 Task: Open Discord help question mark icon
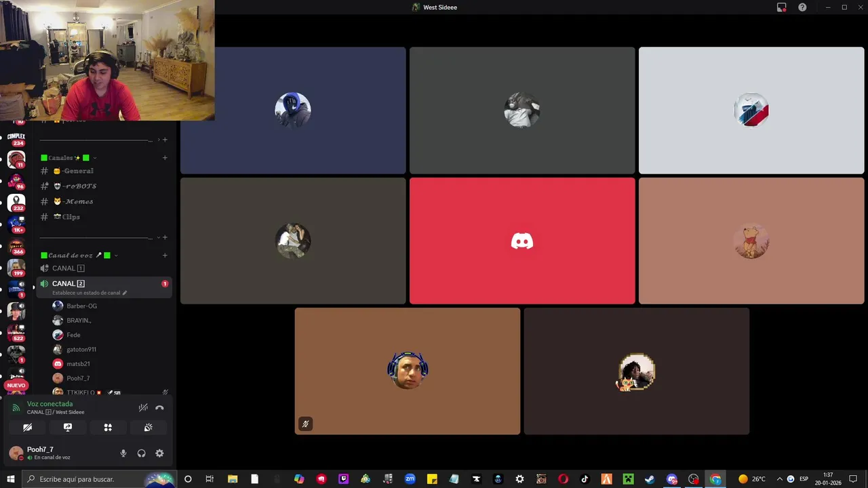pos(802,7)
